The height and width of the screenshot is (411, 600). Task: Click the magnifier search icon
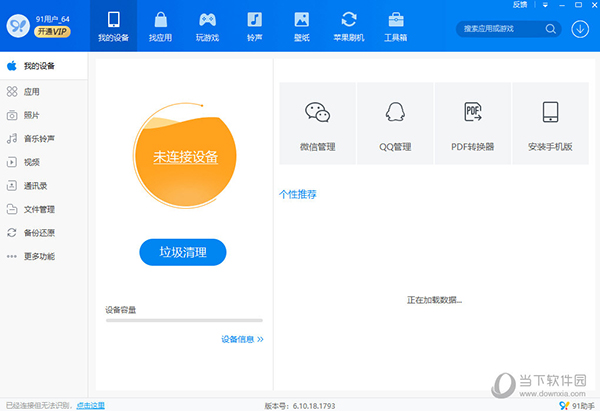tap(551, 29)
